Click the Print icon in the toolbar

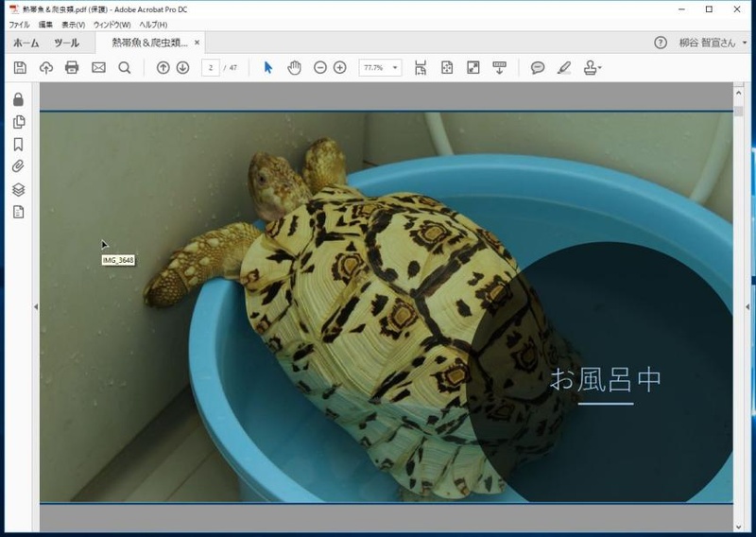click(72, 68)
